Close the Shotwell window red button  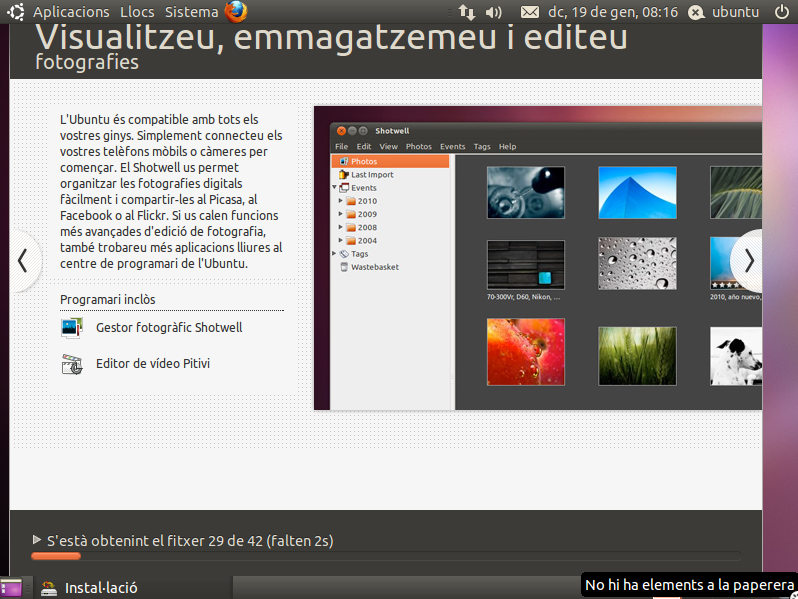[341, 131]
